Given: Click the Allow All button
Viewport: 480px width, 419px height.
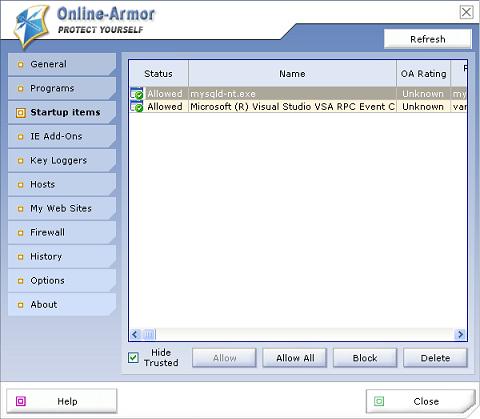Looking at the screenshot, I should click(x=295, y=358).
